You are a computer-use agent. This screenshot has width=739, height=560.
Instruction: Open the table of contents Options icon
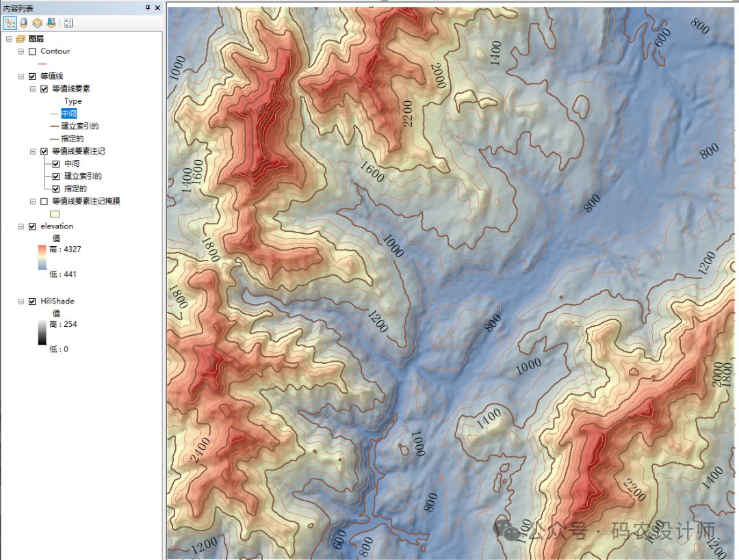coord(68,23)
